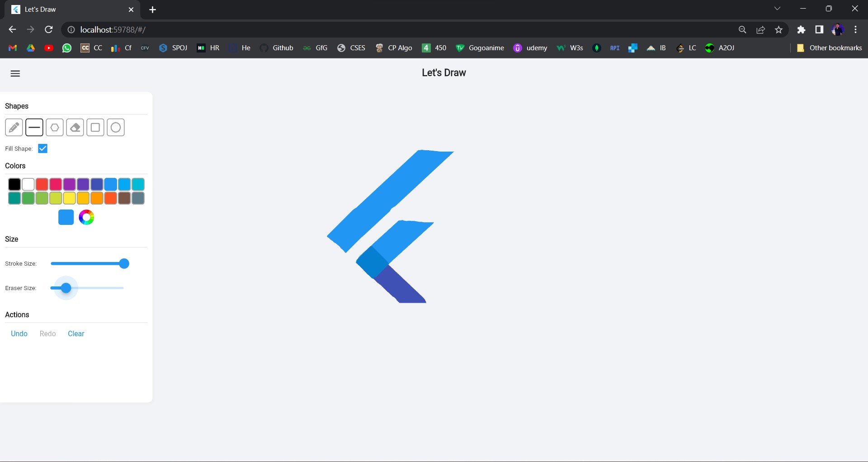This screenshot has height=462, width=868.
Task: Open the hamburger menu
Action: pyautogui.click(x=15, y=74)
